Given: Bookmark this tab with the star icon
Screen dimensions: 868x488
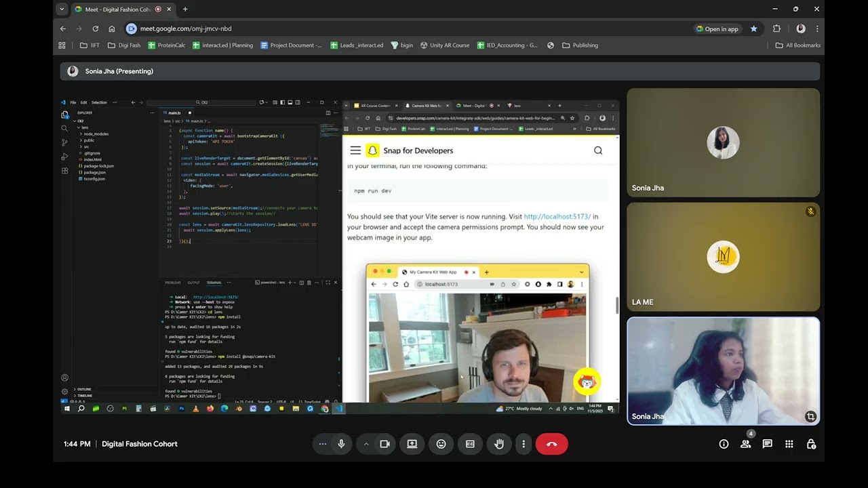Looking at the screenshot, I should 753,28.
